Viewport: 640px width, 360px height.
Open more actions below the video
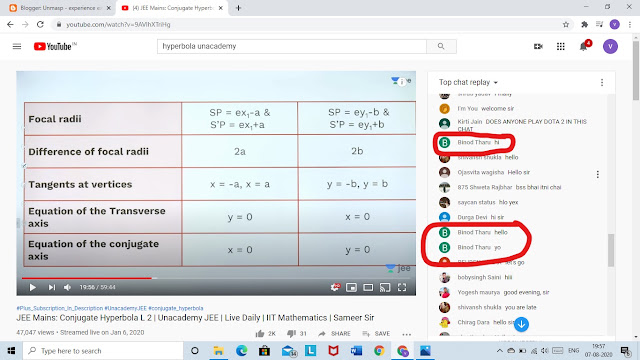(x=407, y=334)
